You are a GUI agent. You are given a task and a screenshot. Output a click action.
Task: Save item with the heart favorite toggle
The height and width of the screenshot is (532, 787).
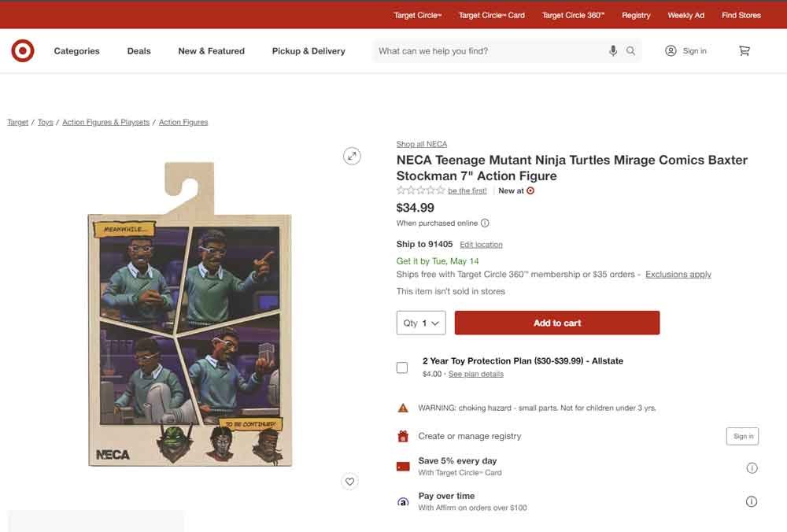coord(349,481)
